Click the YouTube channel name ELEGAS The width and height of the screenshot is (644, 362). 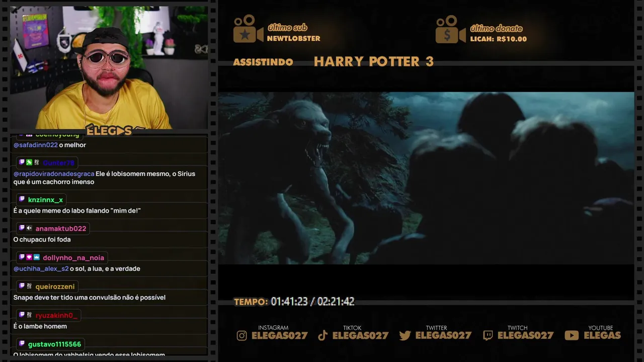(x=602, y=335)
